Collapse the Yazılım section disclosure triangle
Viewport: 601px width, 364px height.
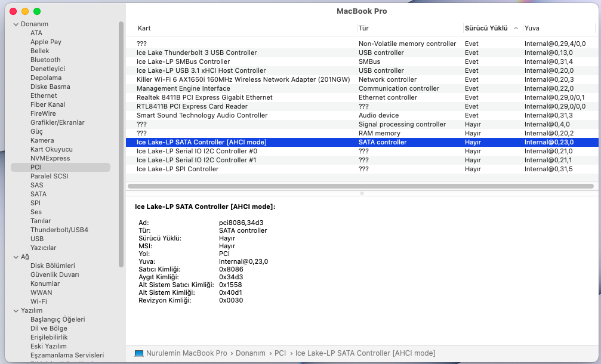16,311
